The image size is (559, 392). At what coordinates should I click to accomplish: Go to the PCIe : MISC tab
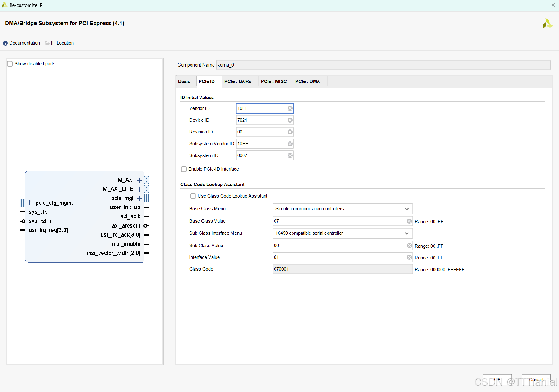coord(274,81)
